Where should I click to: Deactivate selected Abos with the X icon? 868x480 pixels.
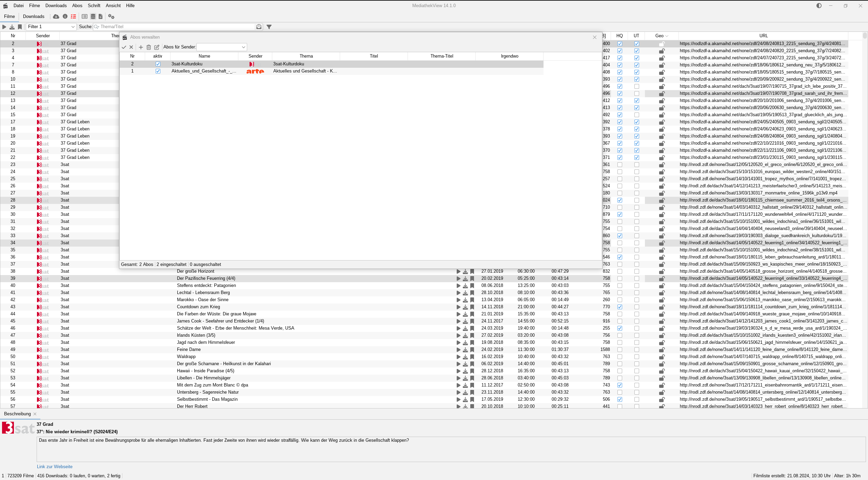tap(131, 47)
